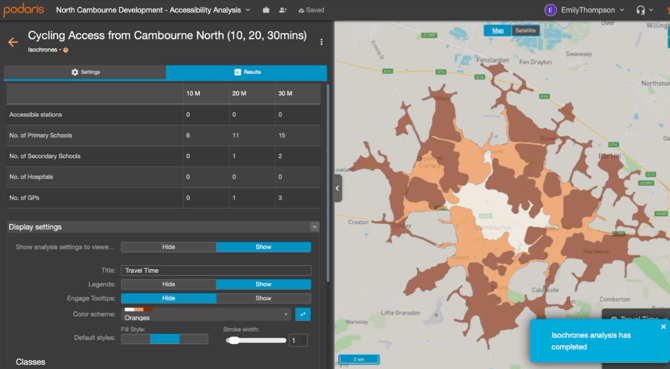Image resolution: width=670 pixels, height=369 pixels.
Task: Select the left Fill Style option
Action: [x=135, y=339]
